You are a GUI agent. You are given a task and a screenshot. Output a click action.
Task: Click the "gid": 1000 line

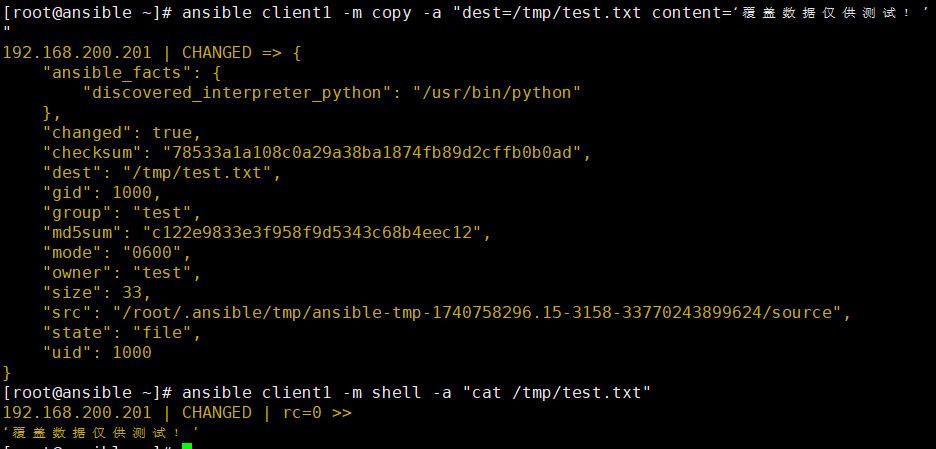point(102,193)
